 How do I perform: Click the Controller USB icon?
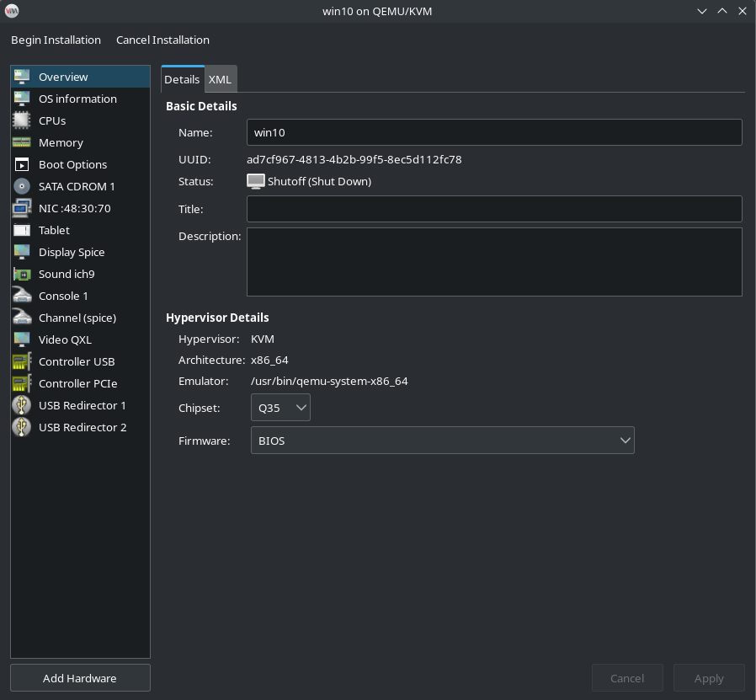[x=22, y=361]
